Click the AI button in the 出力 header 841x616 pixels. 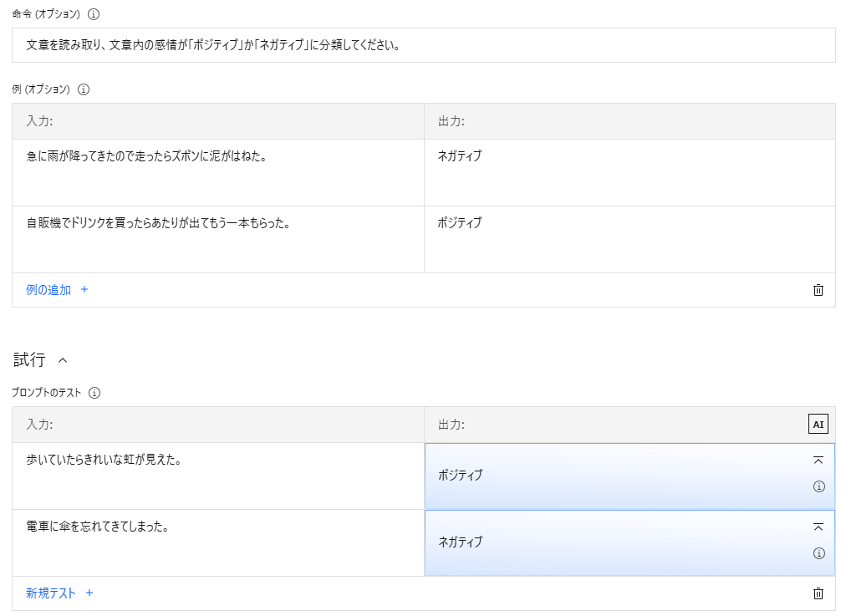click(818, 424)
